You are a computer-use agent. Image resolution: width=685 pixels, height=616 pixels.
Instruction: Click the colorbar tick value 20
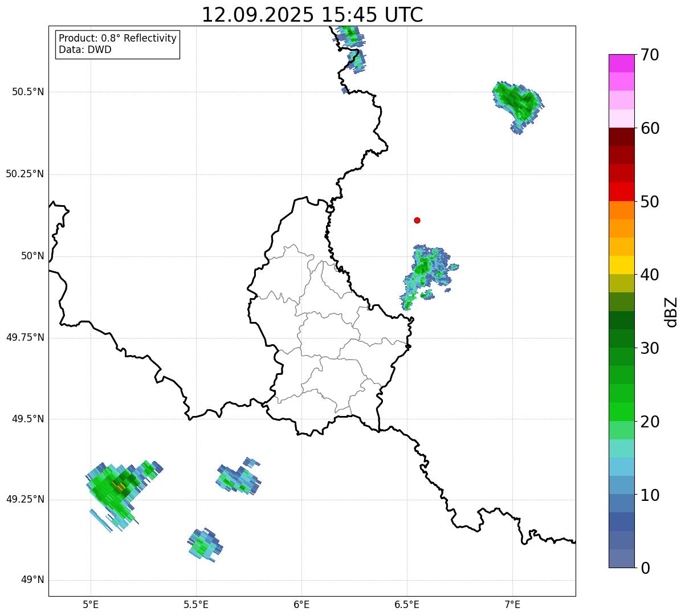click(650, 422)
